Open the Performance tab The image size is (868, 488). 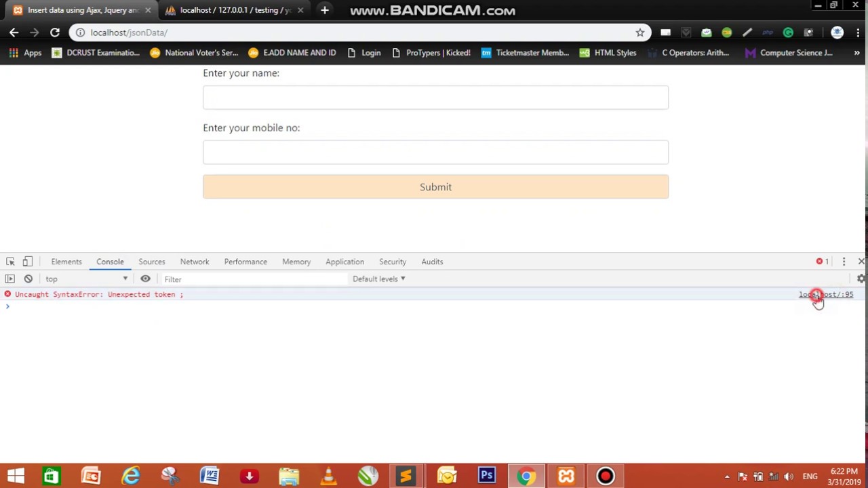point(245,262)
